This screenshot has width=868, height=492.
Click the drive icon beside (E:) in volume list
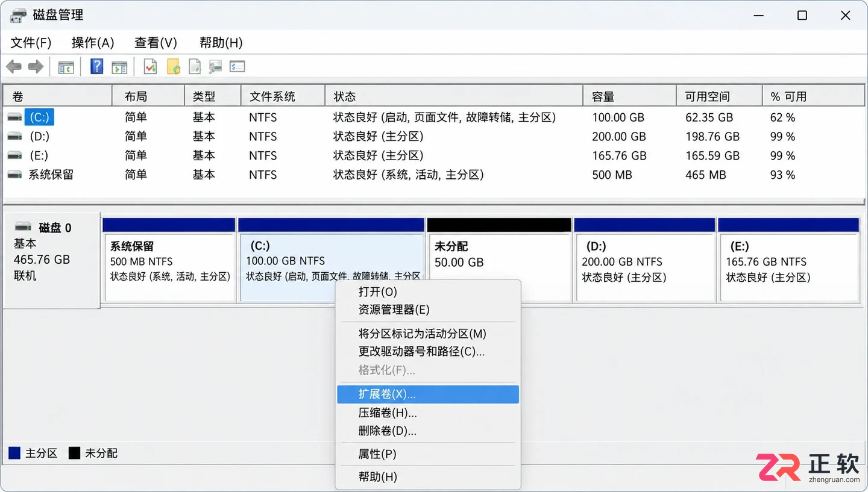coord(15,155)
